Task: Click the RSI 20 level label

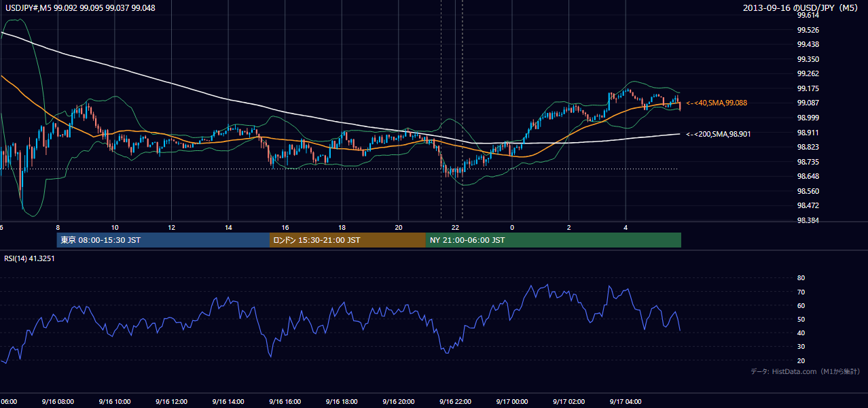Action: point(801,360)
